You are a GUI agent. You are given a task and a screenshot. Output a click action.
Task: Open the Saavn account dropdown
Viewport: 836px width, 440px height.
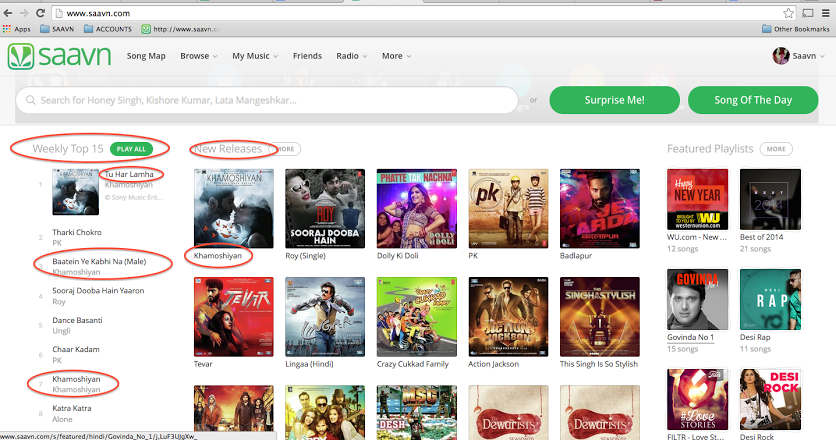808,56
